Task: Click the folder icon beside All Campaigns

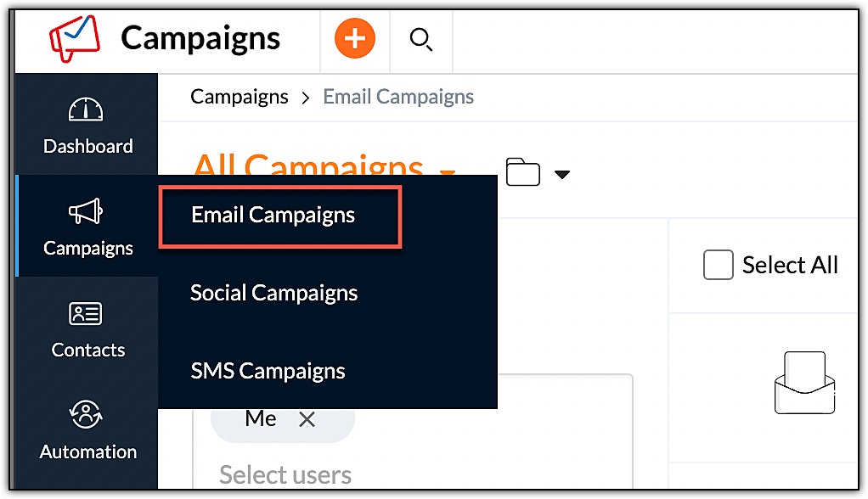Action: tap(522, 172)
